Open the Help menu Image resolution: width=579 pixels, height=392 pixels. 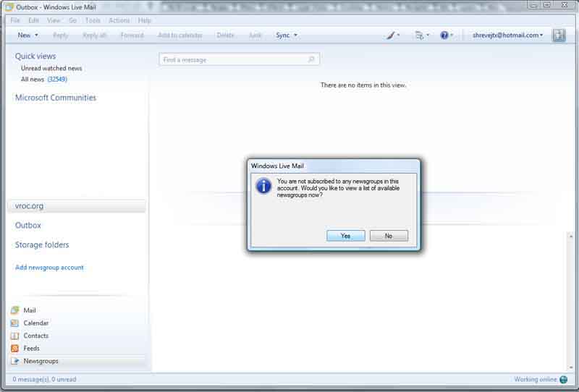click(145, 20)
